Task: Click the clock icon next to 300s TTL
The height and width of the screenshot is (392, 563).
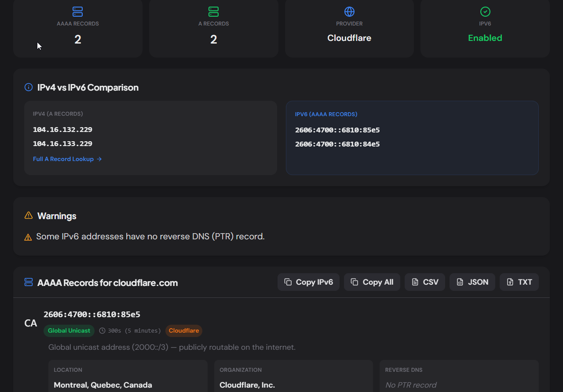Action: pyautogui.click(x=102, y=330)
